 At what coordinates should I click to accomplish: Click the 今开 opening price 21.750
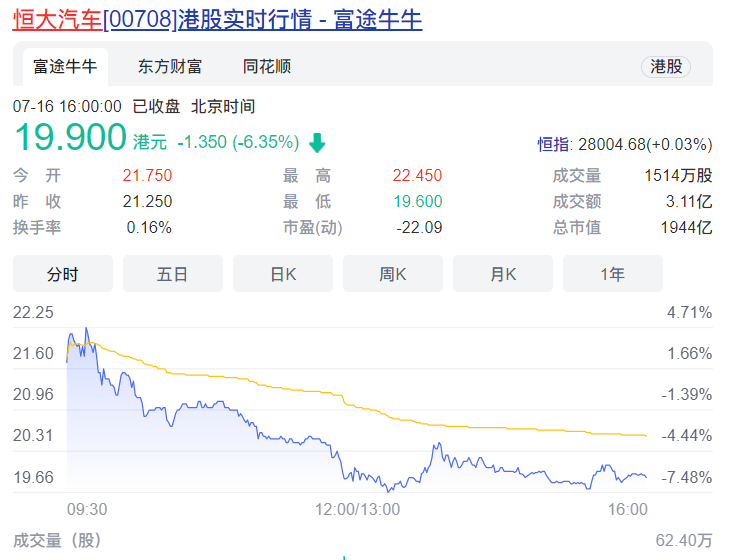pos(147,176)
